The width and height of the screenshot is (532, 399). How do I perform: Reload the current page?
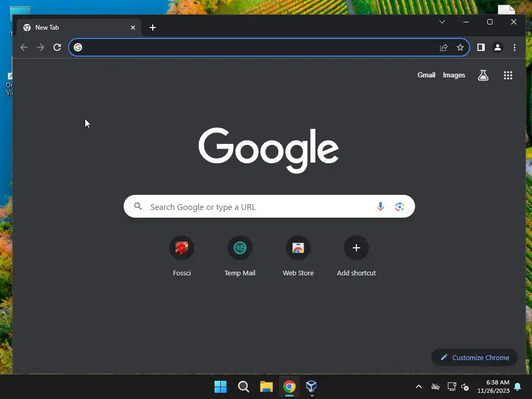pyautogui.click(x=57, y=47)
